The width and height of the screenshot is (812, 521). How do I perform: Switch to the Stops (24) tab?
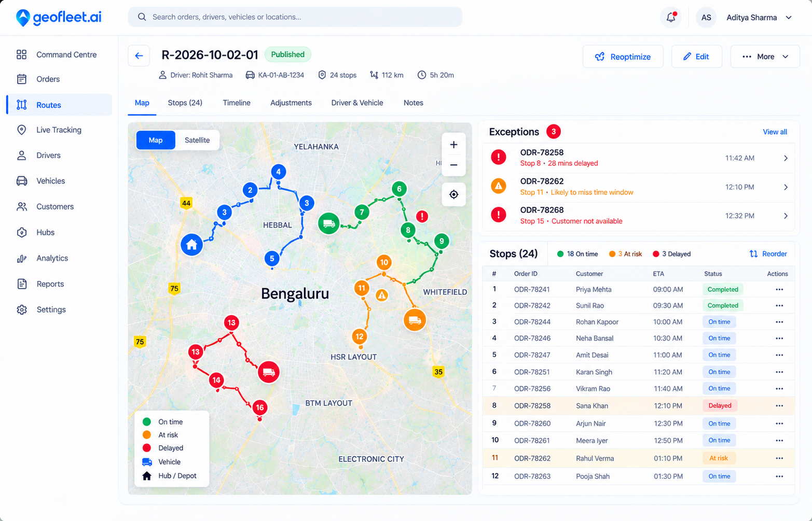[x=185, y=103]
